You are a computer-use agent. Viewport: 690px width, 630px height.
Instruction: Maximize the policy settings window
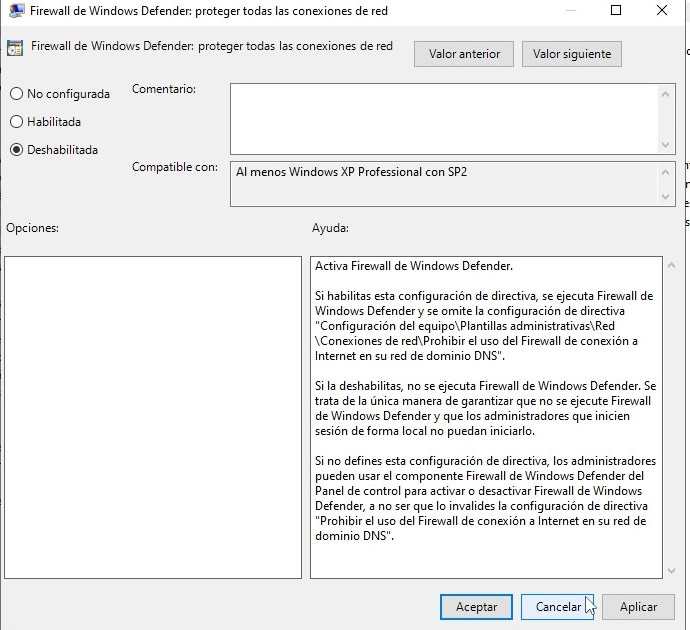[616, 11]
